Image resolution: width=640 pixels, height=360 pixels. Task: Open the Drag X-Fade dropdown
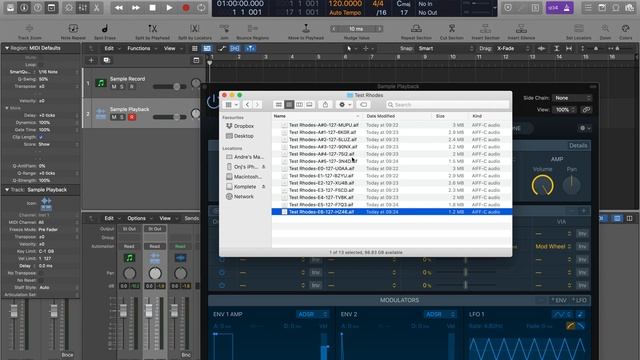(x=513, y=48)
